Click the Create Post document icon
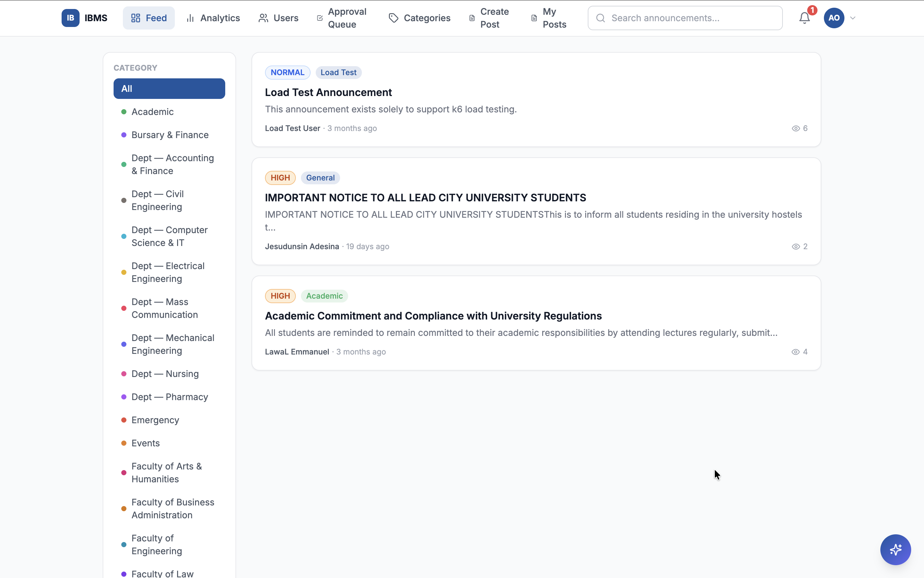This screenshot has height=578, width=924. coord(472,18)
